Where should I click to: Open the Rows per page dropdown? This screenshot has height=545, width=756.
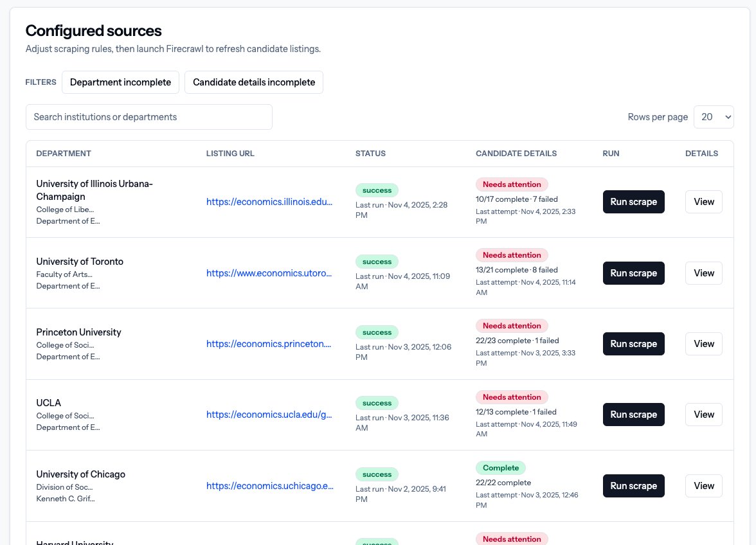pos(714,117)
